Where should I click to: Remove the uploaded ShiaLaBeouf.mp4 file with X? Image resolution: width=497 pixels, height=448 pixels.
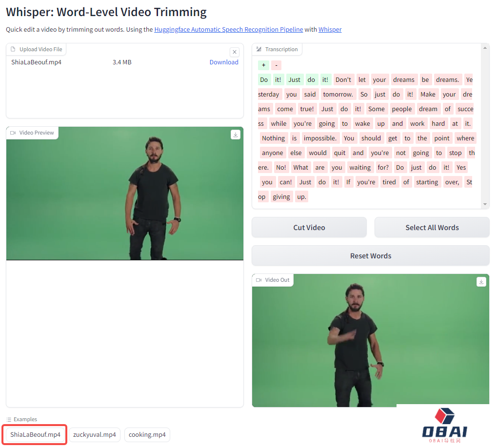pos(235,52)
